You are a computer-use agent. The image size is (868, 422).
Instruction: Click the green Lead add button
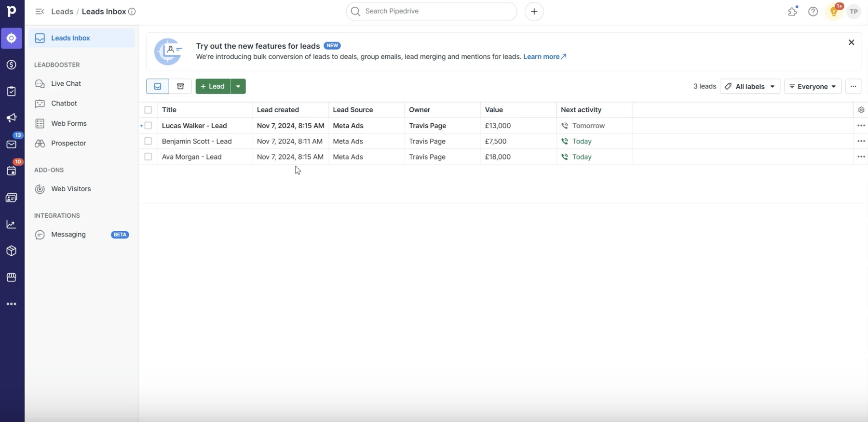213,86
